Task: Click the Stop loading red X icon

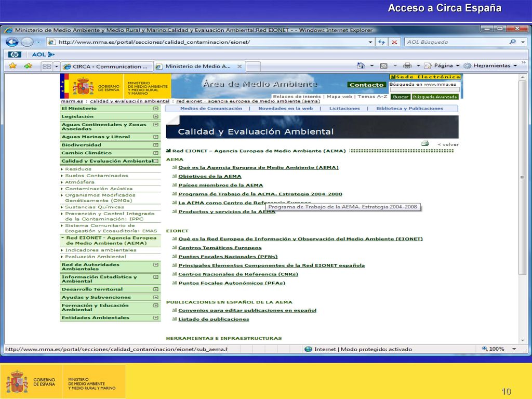Action: pos(394,42)
